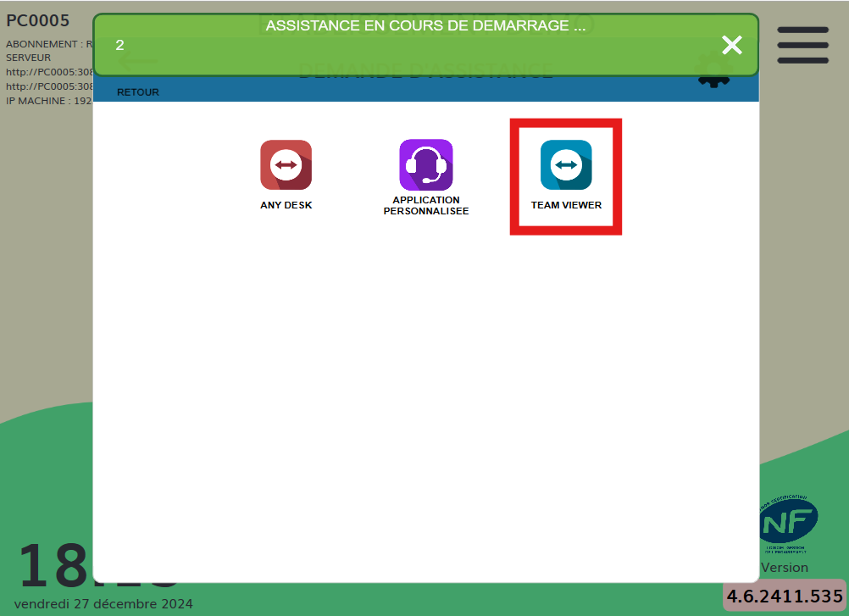Click the SERVEUR label in the info panel
Viewport: 849px width, 616px height.
click(28, 58)
